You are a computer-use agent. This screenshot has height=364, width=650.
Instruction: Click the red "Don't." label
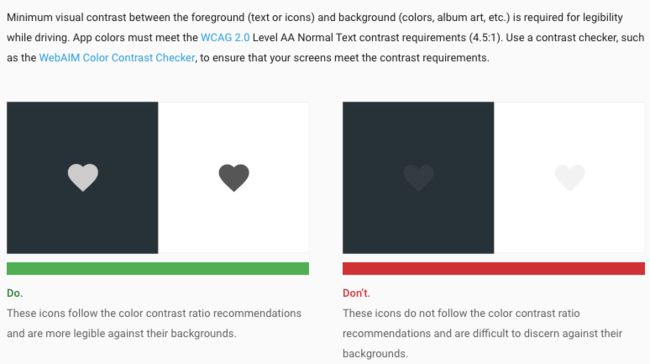(356, 293)
